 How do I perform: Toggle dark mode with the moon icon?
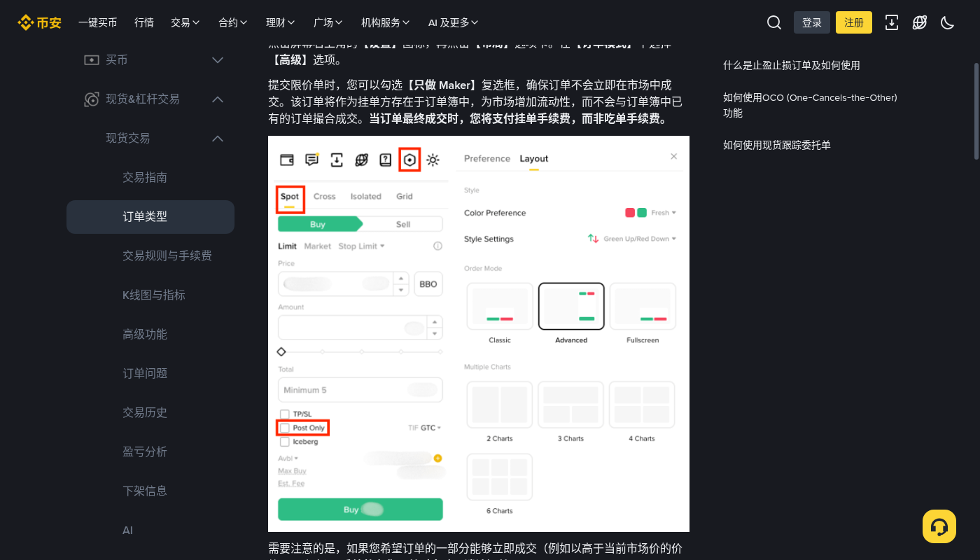(948, 22)
